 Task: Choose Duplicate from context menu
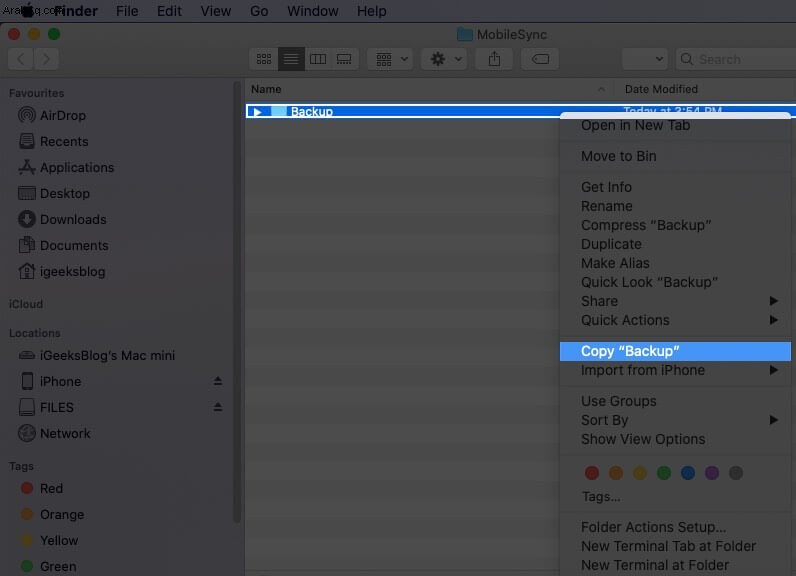coord(675,244)
